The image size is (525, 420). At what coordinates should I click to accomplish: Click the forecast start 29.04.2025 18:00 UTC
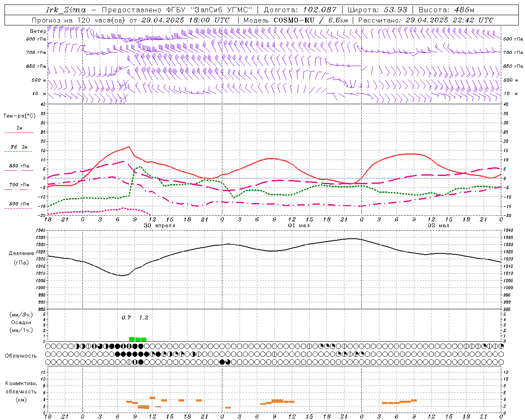click(185, 20)
